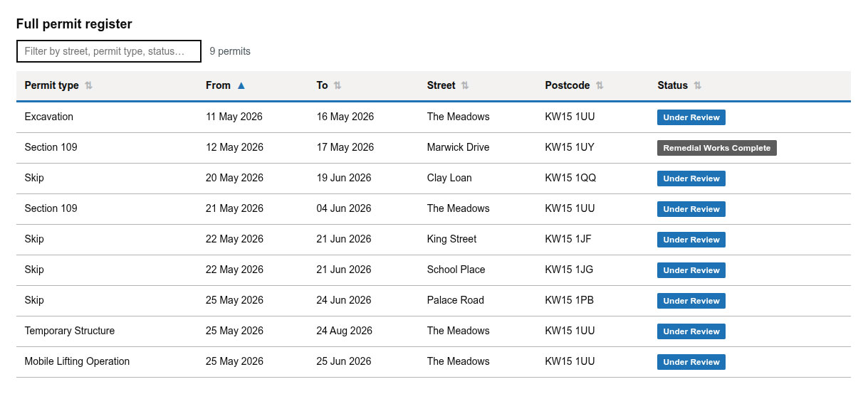Click the Remedial Works Complete badge

(717, 148)
